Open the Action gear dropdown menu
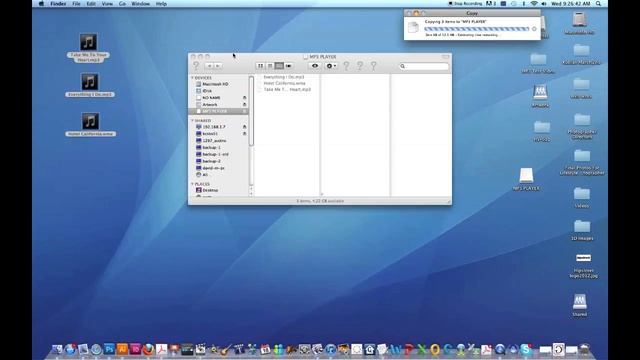 click(331, 66)
